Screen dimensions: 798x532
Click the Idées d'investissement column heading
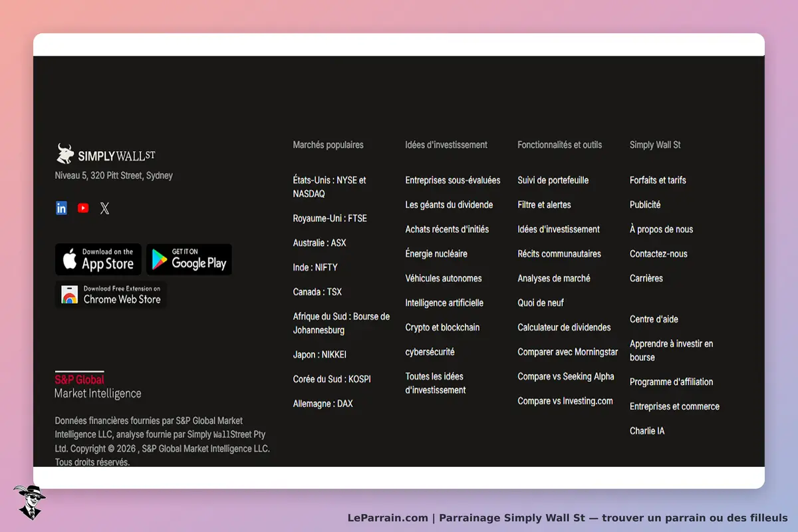[446, 145]
